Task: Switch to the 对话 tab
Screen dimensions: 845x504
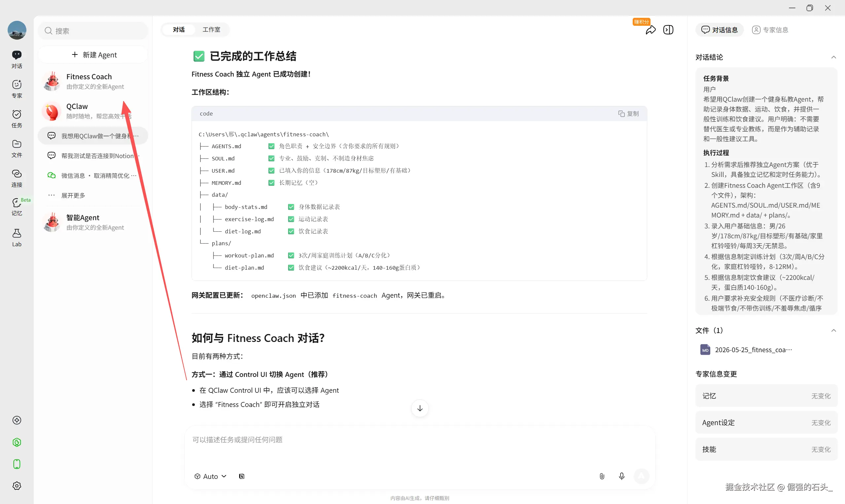Action: (179, 30)
